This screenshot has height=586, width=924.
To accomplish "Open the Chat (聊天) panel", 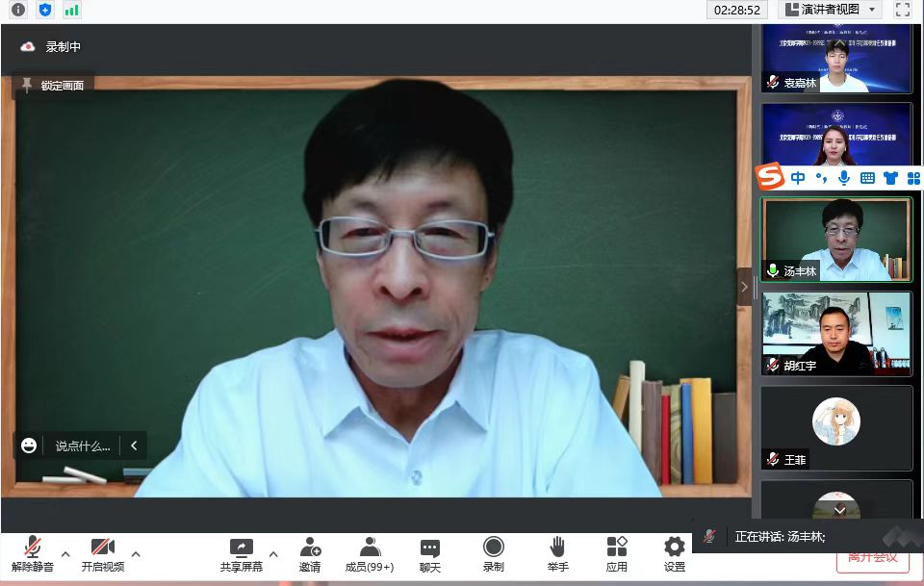I will click(430, 554).
